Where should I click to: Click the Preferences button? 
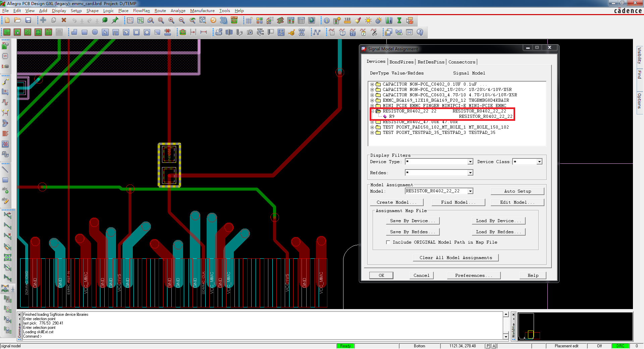474,276
